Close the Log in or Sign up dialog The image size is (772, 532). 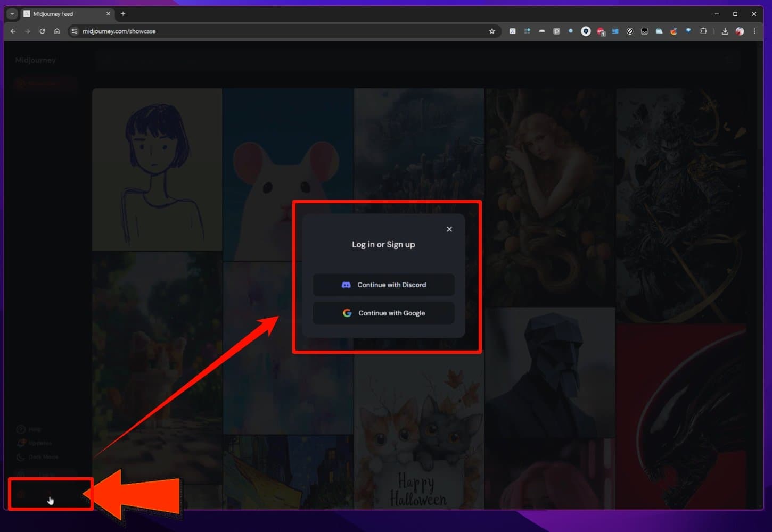pos(449,229)
